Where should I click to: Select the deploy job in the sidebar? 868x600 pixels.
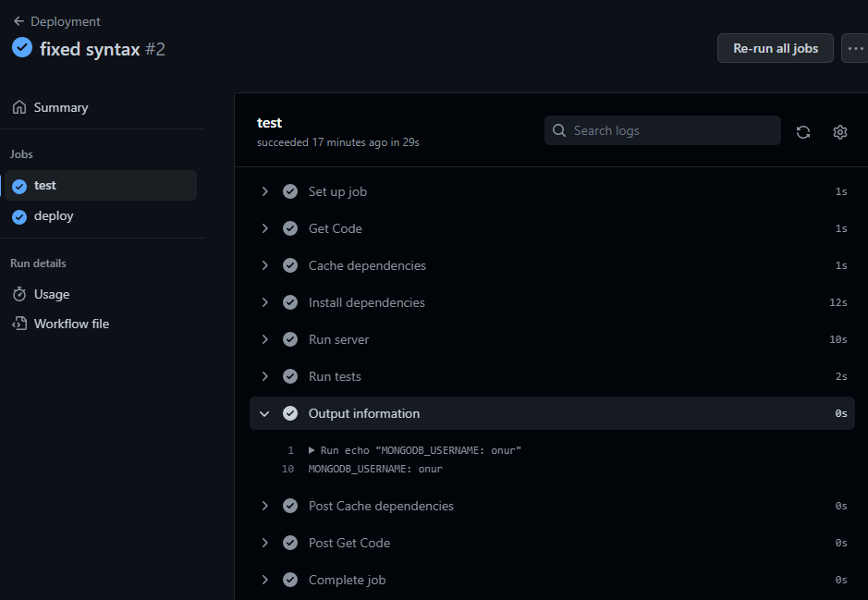tap(54, 215)
